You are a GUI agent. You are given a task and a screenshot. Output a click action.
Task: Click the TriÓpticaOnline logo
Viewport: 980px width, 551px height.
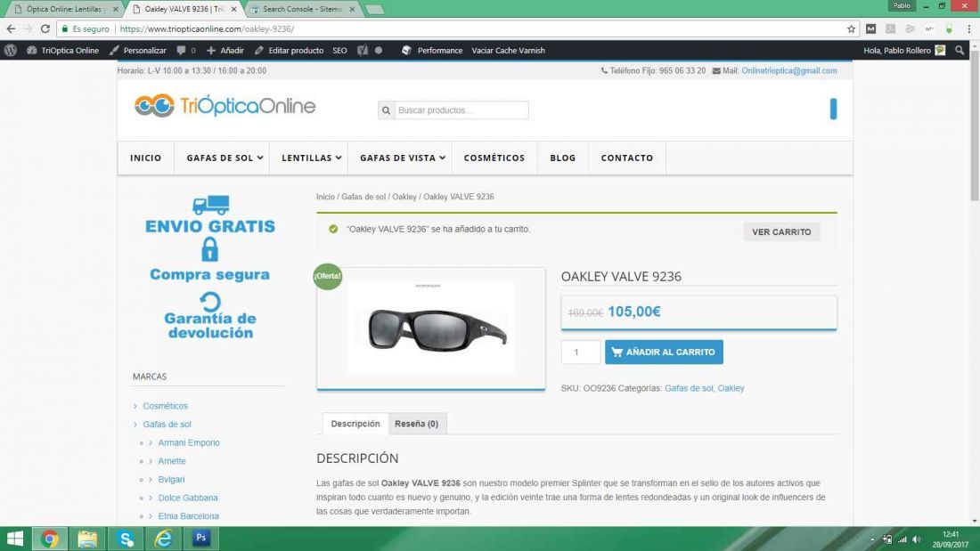point(225,106)
